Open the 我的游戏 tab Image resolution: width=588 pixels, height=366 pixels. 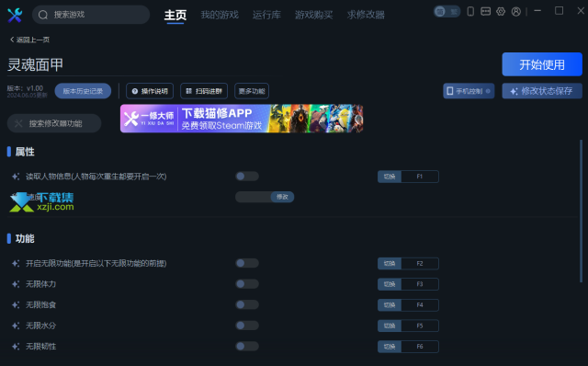tap(220, 15)
